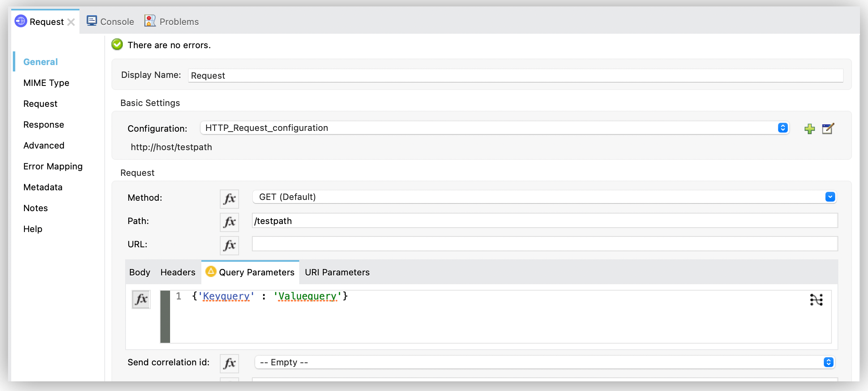The width and height of the screenshot is (868, 391).
Task: Click the warning icon on Query Parameters
Action: pyautogui.click(x=211, y=272)
